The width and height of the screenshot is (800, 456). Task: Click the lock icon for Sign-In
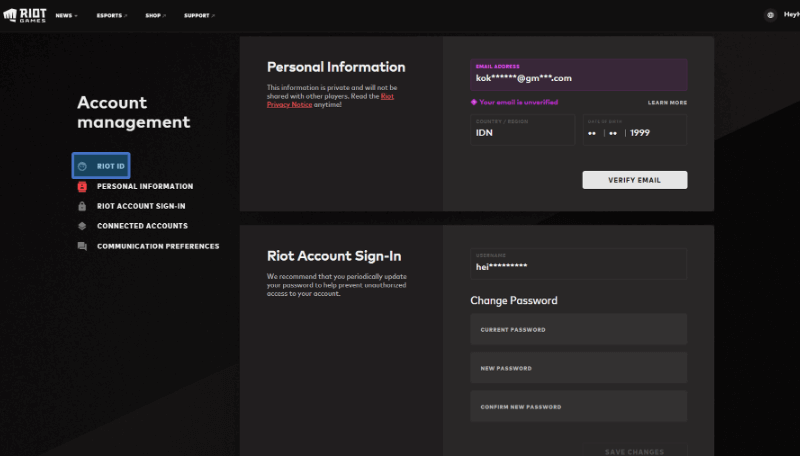[82, 206]
